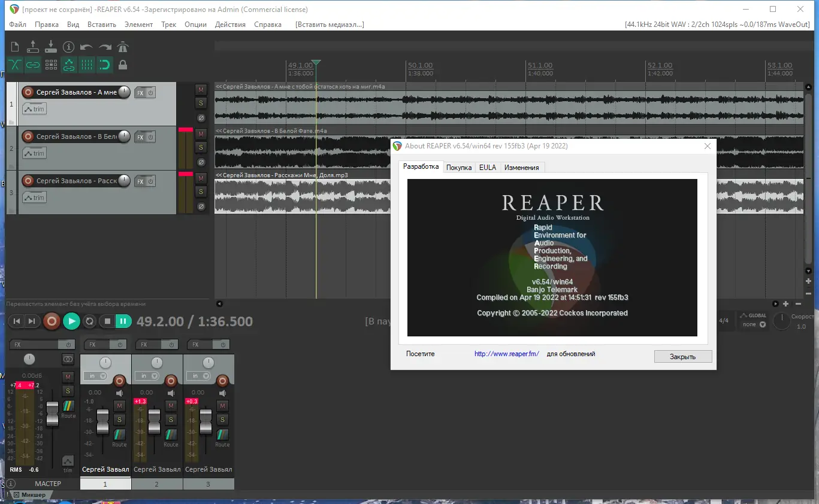Arm record on track 2 'В Бел'

(28, 136)
